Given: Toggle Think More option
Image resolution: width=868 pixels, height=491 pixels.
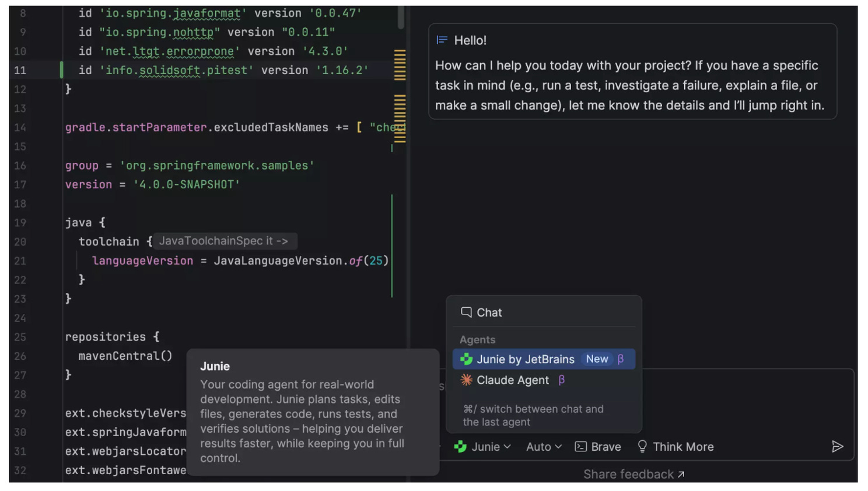Looking at the screenshot, I should click(675, 447).
